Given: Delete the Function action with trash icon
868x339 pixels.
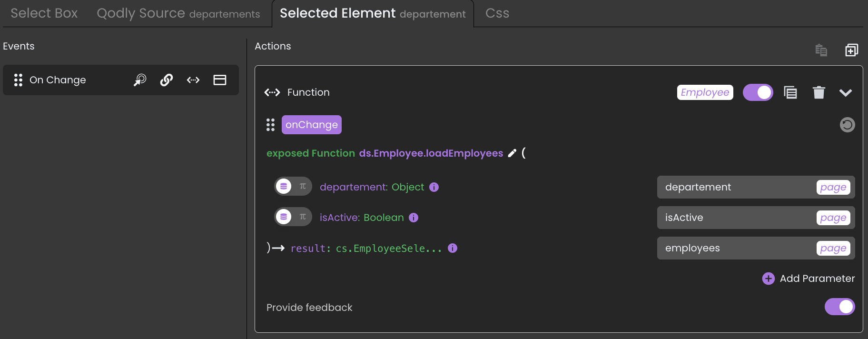Looking at the screenshot, I should pyautogui.click(x=819, y=92).
